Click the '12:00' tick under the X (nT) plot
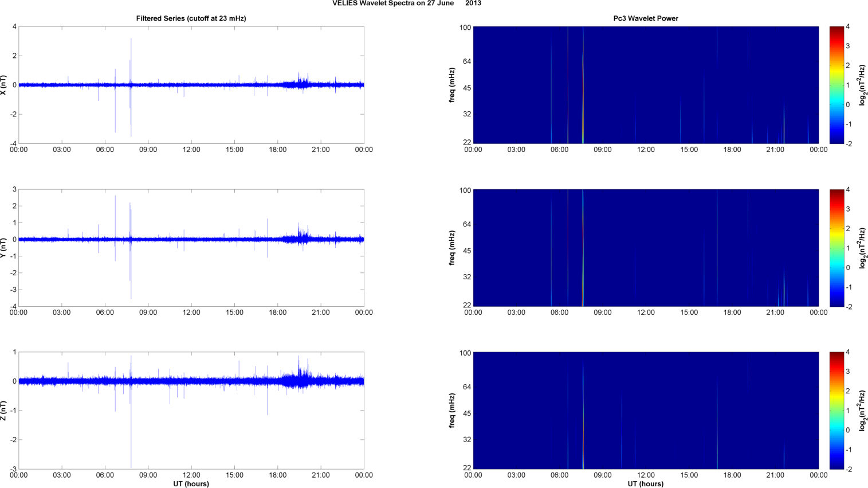The image size is (868, 488). (191, 150)
